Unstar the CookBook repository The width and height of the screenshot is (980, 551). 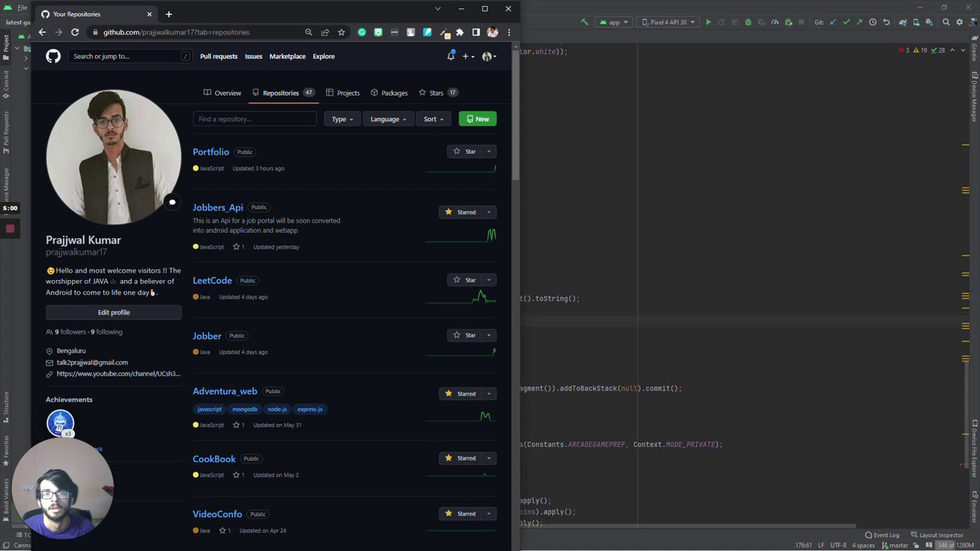coord(460,458)
